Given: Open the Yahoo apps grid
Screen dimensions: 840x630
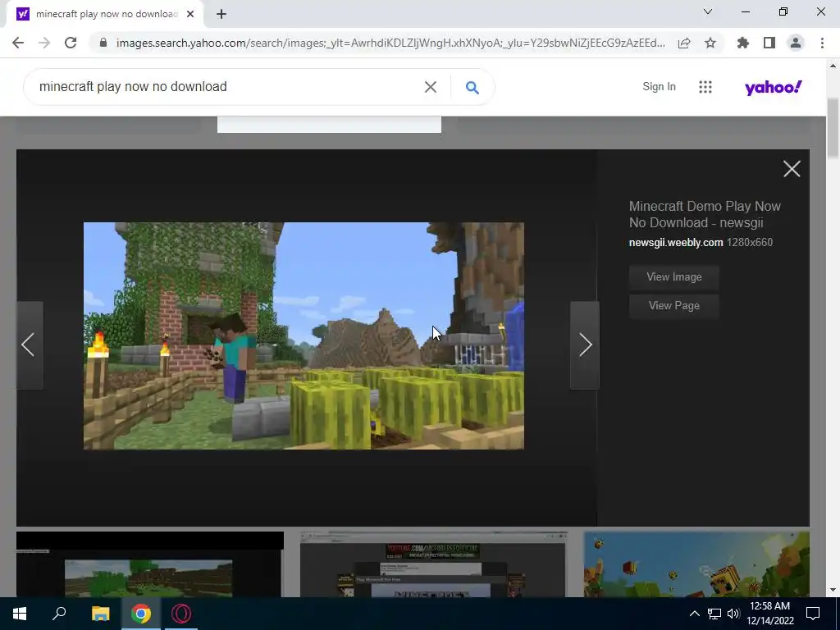Looking at the screenshot, I should [x=705, y=87].
